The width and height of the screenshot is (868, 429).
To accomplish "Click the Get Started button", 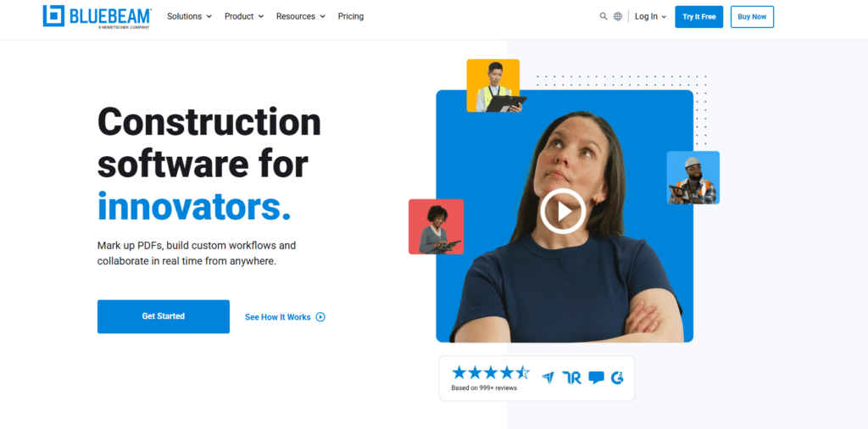I will tap(164, 316).
